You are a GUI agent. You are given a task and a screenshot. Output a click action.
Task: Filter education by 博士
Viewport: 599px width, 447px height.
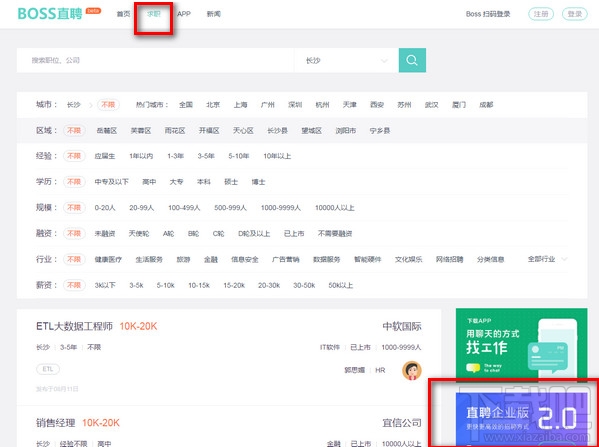click(x=258, y=182)
